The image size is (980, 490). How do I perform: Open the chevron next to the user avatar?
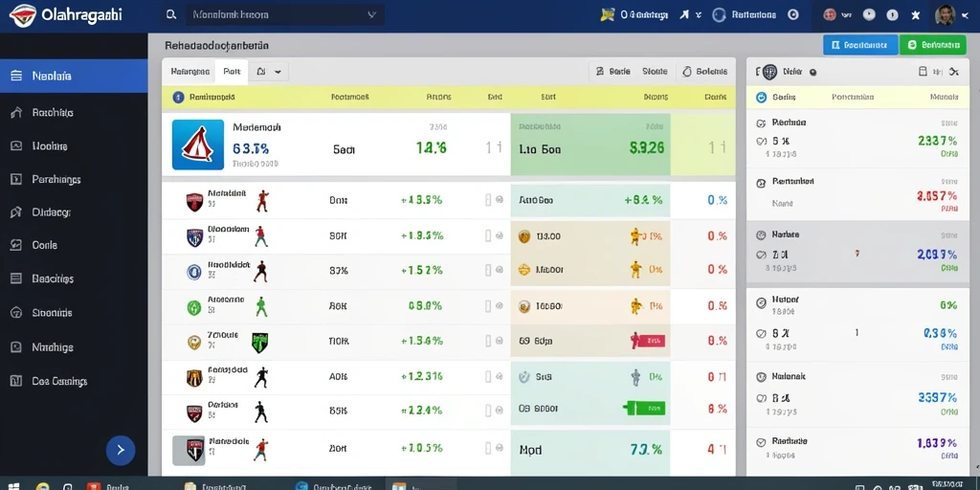tap(964, 14)
